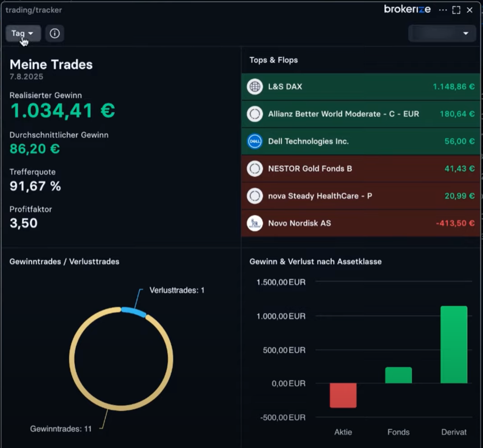Click the L&S DAX globe icon
Screen dimensions: 483x448
255,86
